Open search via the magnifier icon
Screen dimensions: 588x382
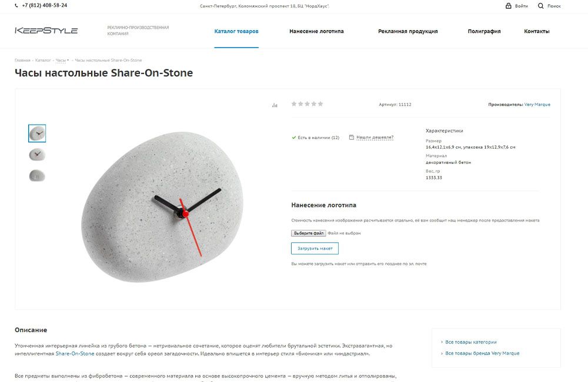[540, 6]
